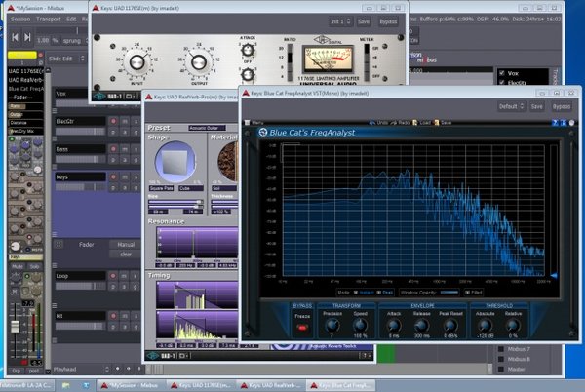Arm record on the Bass track
The width and height of the screenshot is (585, 392).
[113, 149]
